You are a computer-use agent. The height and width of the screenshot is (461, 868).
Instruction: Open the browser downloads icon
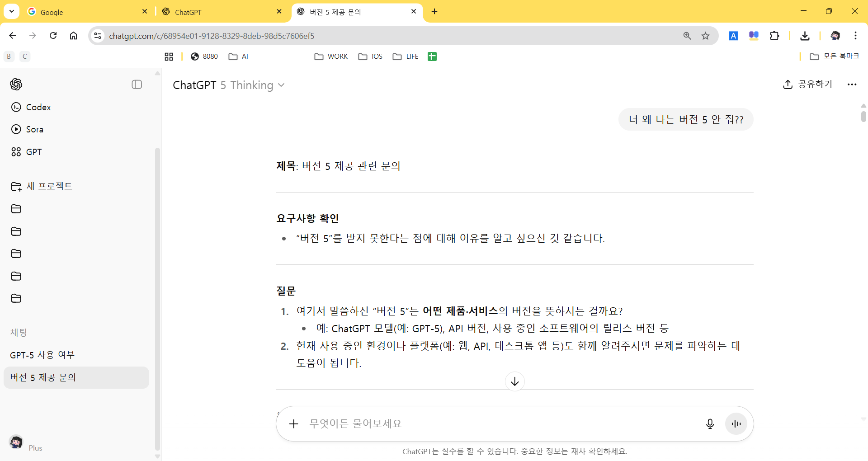click(x=805, y=36)
